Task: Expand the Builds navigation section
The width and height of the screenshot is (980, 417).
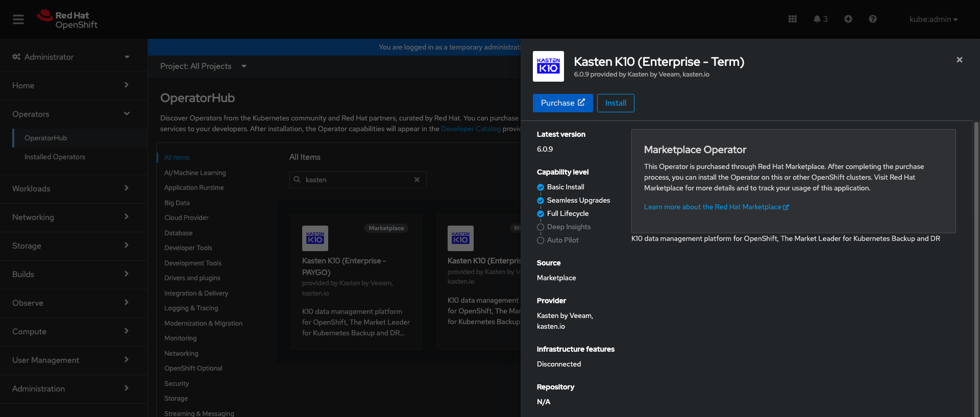Action: coord(73,274)
